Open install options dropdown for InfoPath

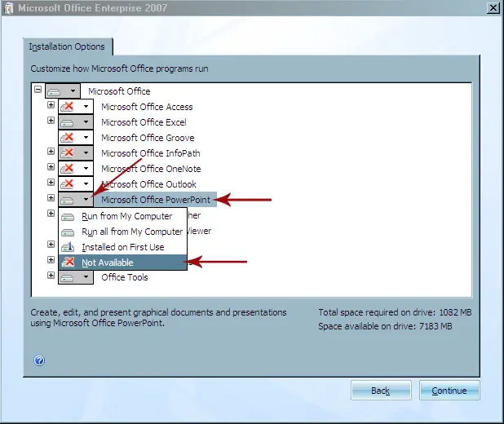(x=86, y=153)
